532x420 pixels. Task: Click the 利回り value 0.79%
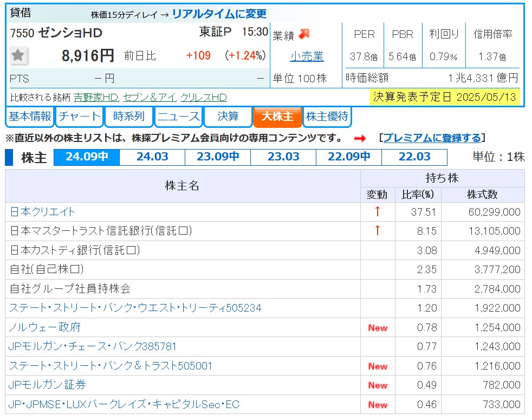point(443,56)
